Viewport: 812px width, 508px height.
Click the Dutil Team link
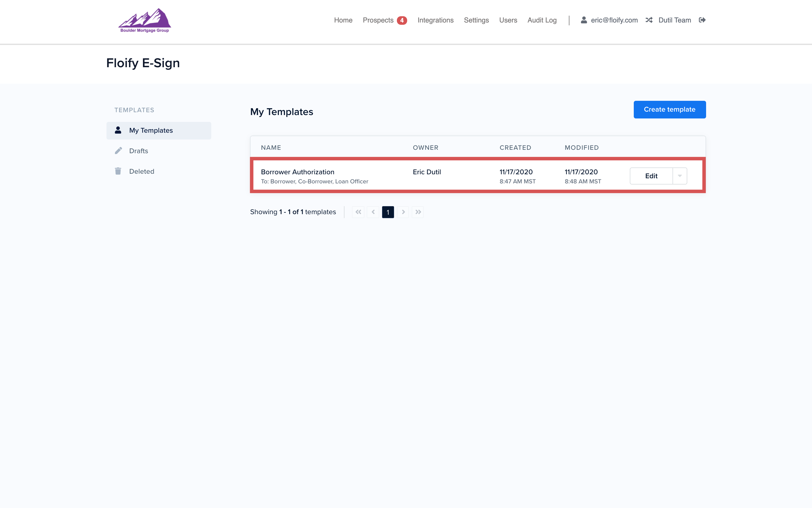(x=674, y=20)
